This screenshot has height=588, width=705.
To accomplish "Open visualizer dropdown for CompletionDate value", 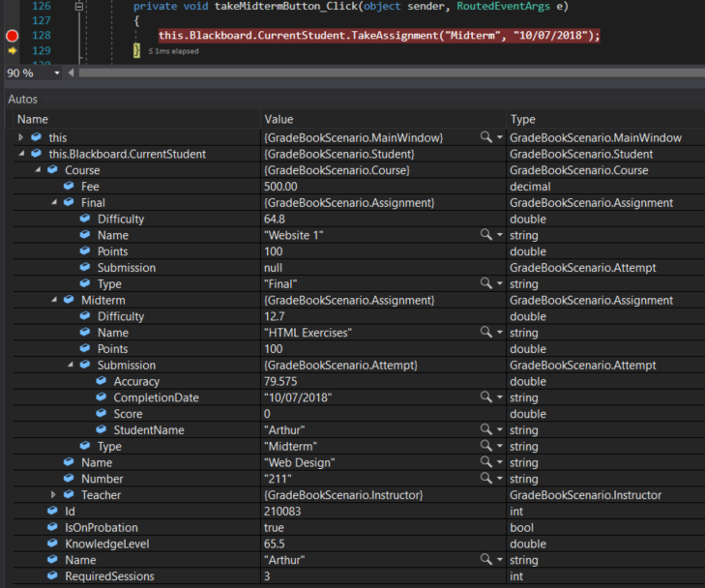I will pos(500,397).
